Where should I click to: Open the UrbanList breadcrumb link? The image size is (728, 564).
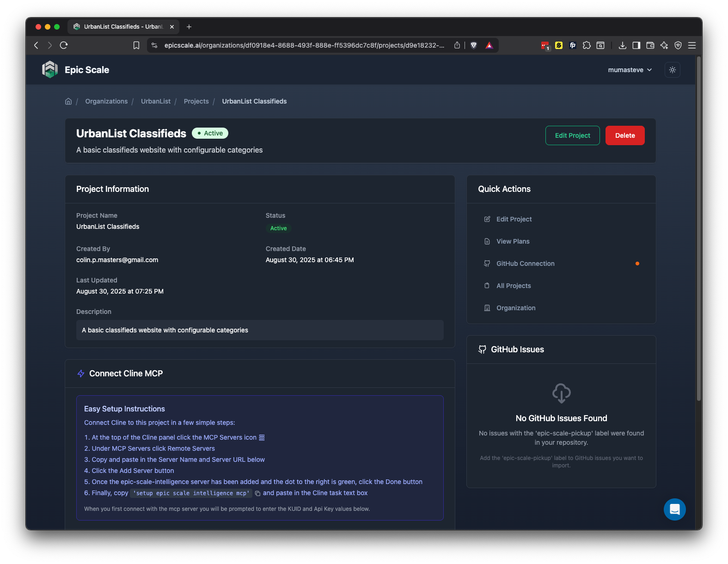coord(156,101)
